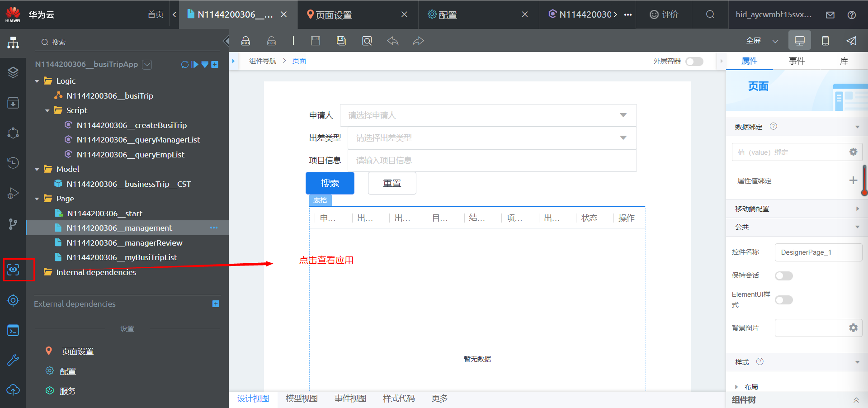Screen dimensions: 868x408
Task: Switch to the 事件 tab
Action: pos(797,61)
